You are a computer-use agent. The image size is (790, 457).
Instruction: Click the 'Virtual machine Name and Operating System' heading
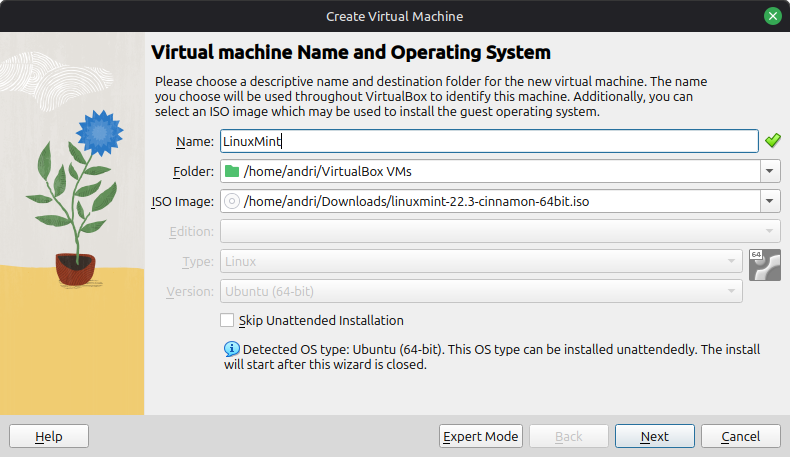click(x=351, y=52)
